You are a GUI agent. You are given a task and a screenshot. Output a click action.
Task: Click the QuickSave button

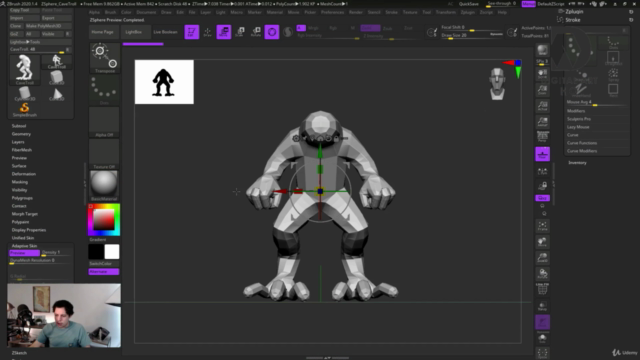469,4
